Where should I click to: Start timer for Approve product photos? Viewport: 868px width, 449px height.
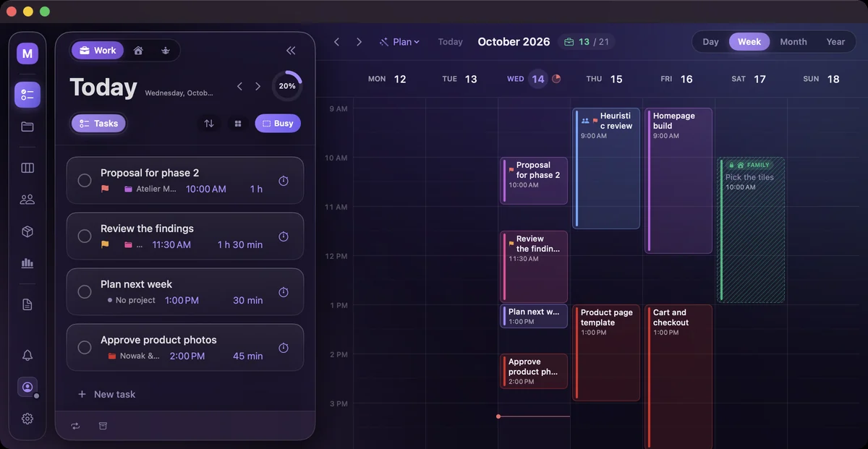[284, 348]
